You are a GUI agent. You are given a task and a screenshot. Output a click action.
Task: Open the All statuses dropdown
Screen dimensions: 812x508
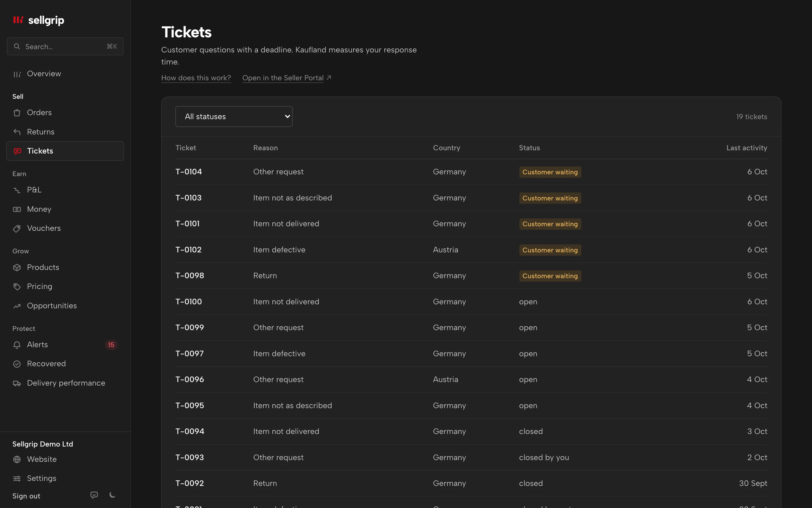click(234, 117)
